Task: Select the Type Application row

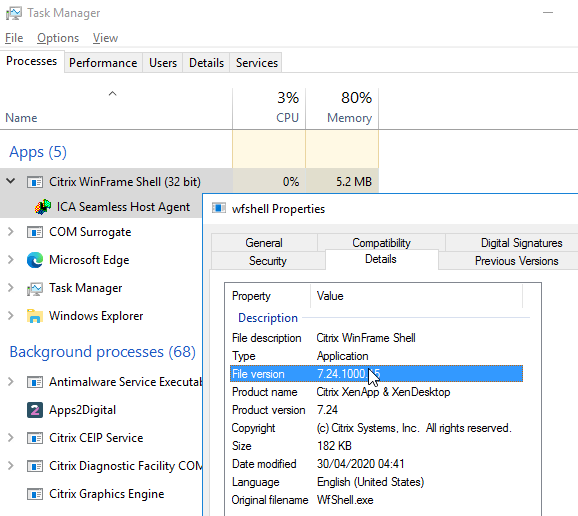Action: click(376, 356)
